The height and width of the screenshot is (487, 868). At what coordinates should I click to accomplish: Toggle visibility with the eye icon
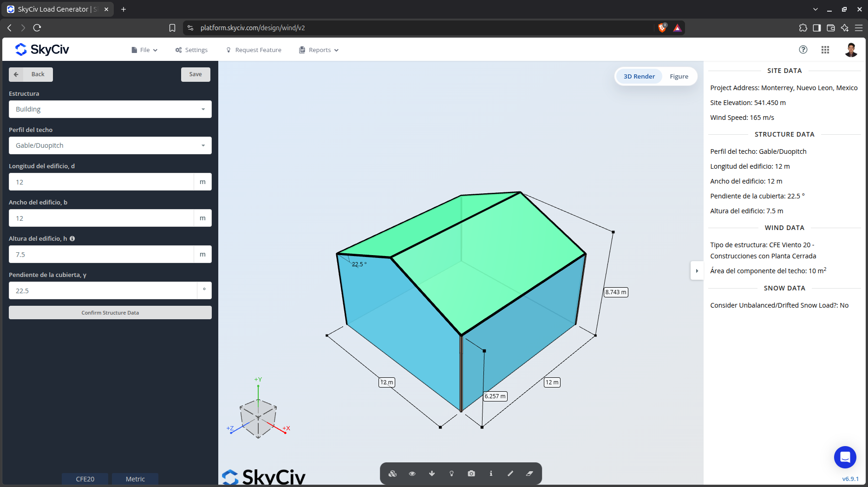click(412, 474)
